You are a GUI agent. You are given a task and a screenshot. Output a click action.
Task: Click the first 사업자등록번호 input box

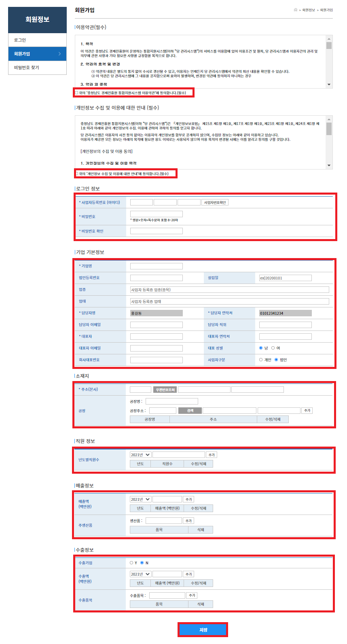click(142, 202)
